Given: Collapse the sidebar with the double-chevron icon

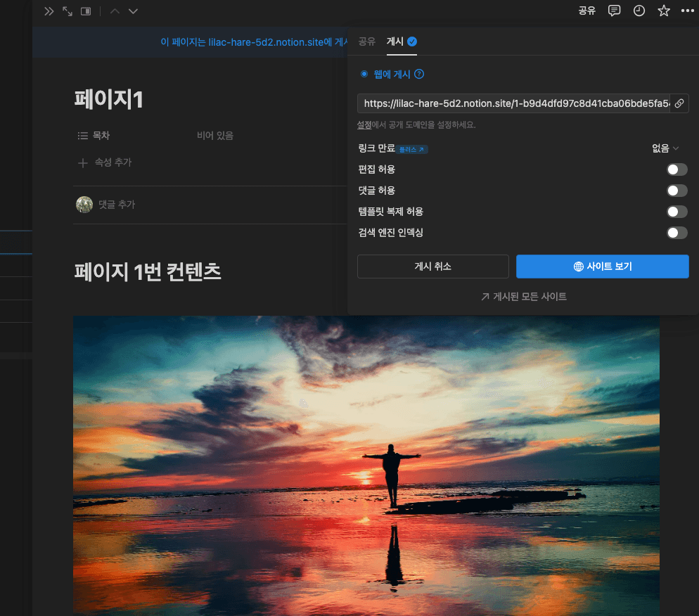Looking at the screenshot, I should [x=49, y=11].
